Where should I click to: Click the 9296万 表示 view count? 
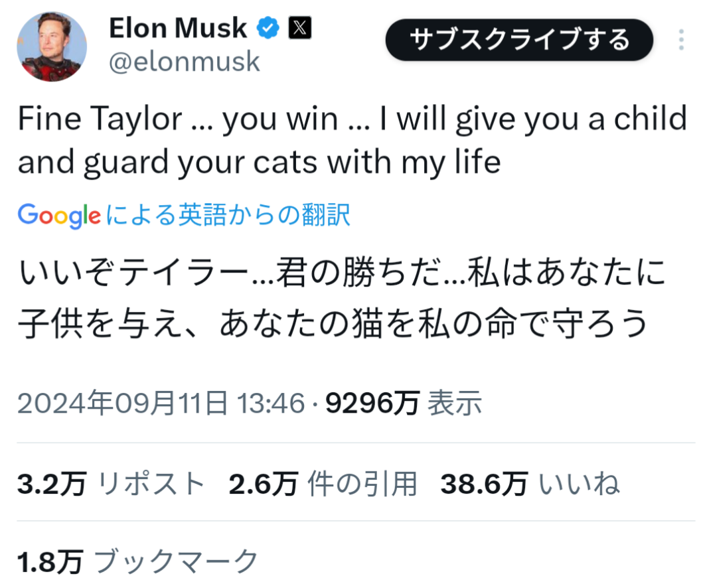pos(403,403)
